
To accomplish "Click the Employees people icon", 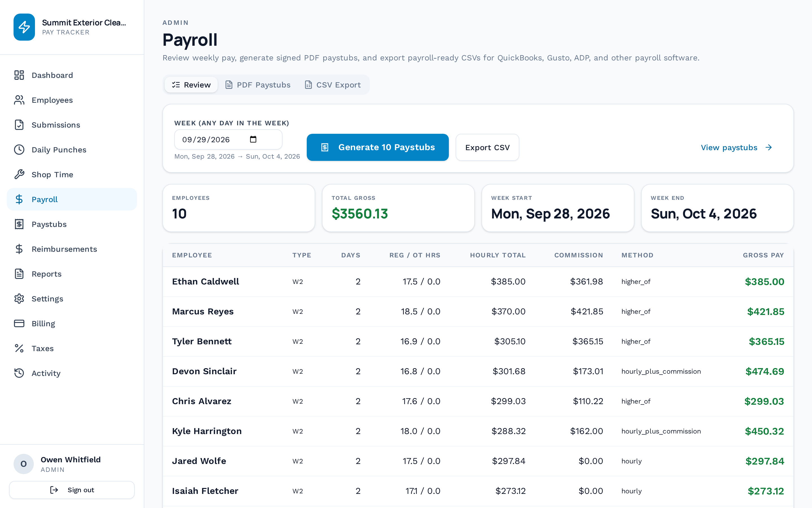I will coord(19,100).
